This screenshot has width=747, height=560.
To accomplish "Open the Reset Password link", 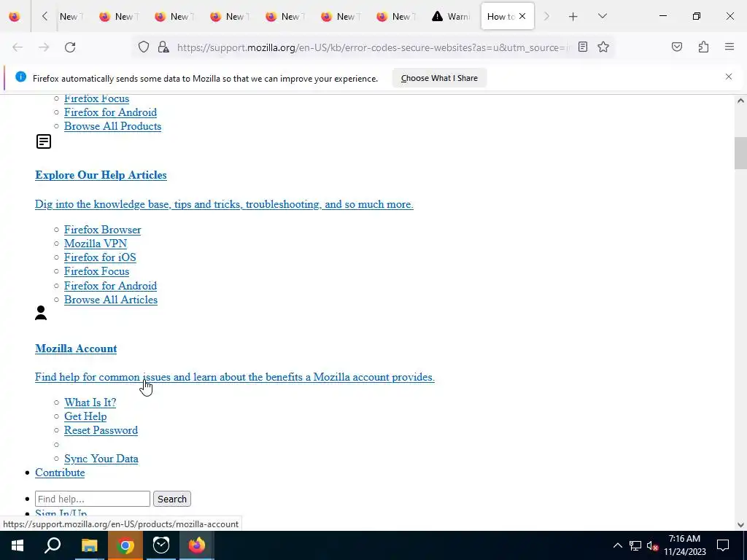I will pyautogui.click(x=101, y=430).
